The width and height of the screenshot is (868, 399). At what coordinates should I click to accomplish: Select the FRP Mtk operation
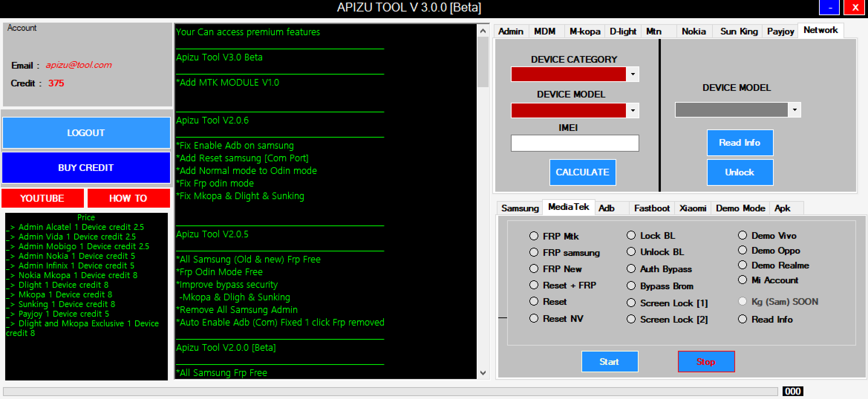(x=534, y=236)
